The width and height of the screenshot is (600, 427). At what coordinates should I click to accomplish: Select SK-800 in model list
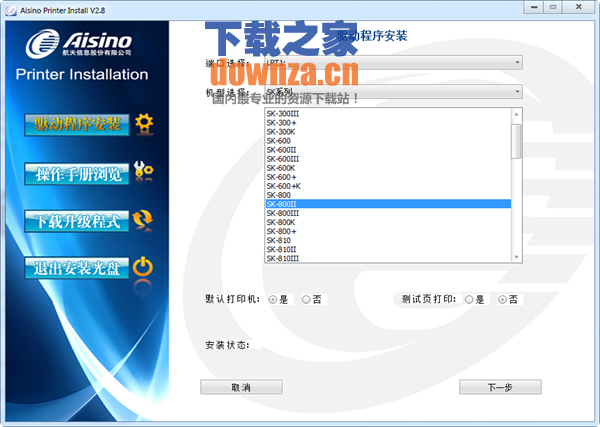click(388, 195)
